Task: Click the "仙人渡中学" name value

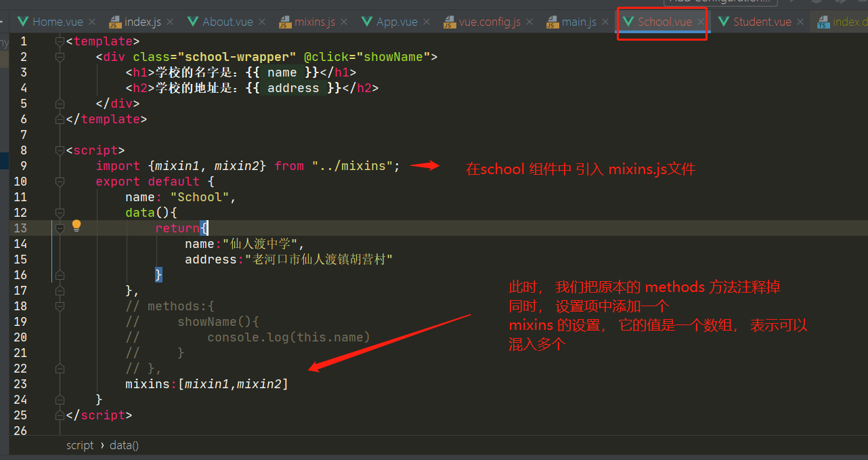Action: (x=260, y=244)
